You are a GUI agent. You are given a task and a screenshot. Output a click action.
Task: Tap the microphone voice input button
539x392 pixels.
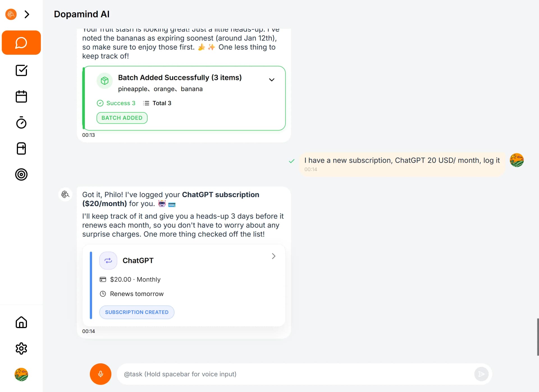tap(100, 374)
